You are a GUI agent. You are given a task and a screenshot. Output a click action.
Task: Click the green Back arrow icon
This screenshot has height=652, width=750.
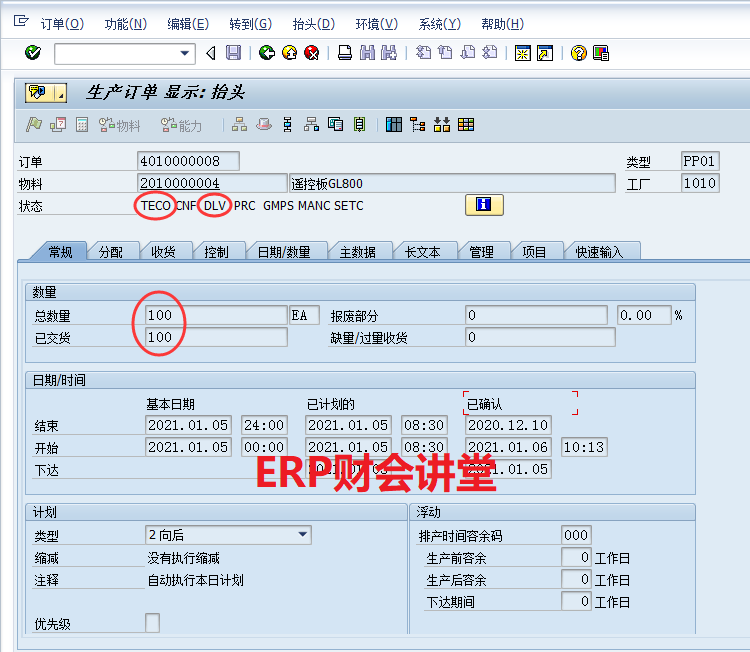pyautogui.click(x=266, y=53)
